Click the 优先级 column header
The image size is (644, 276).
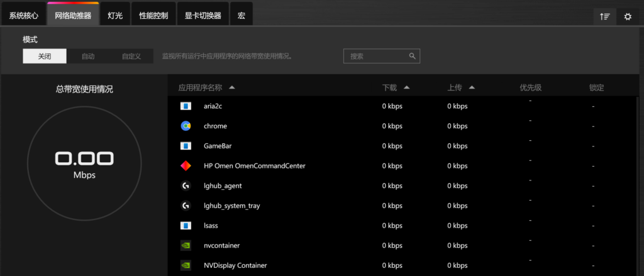point(530,87)
